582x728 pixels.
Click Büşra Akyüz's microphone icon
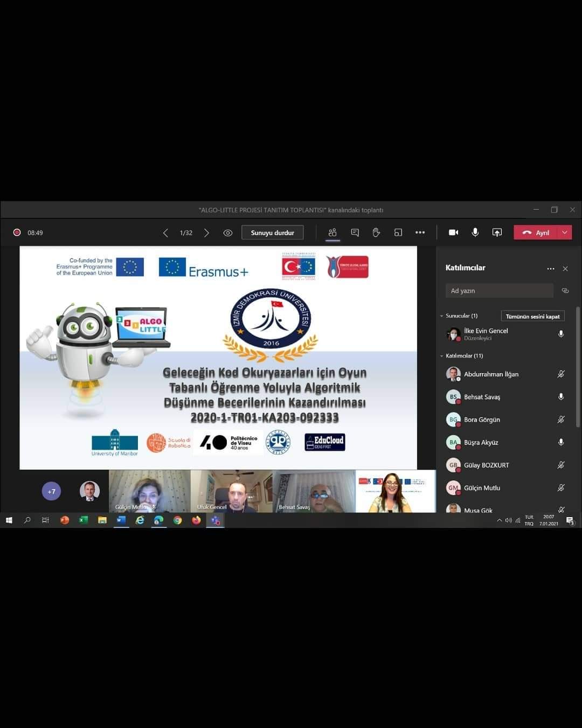click(561, 442)
